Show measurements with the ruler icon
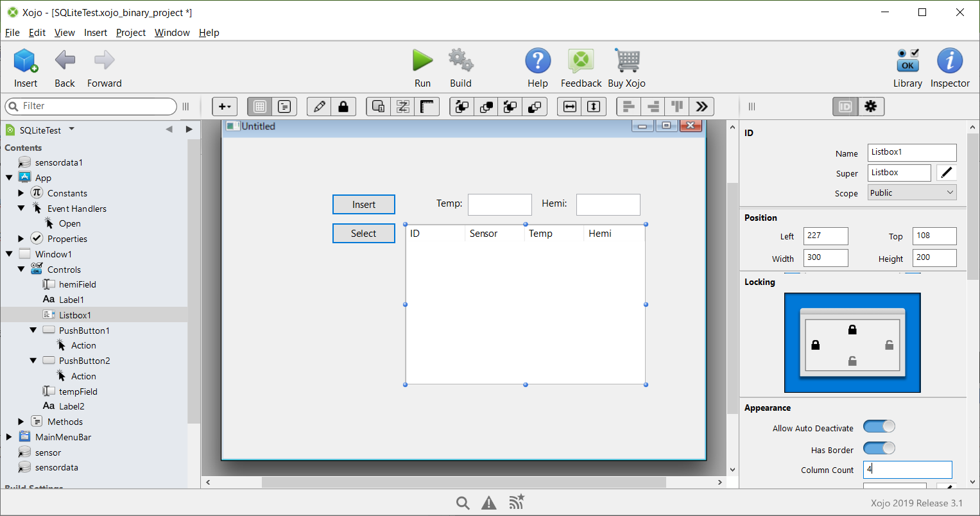This screenshot has width=980, height=516. click(x=426, y=107)
